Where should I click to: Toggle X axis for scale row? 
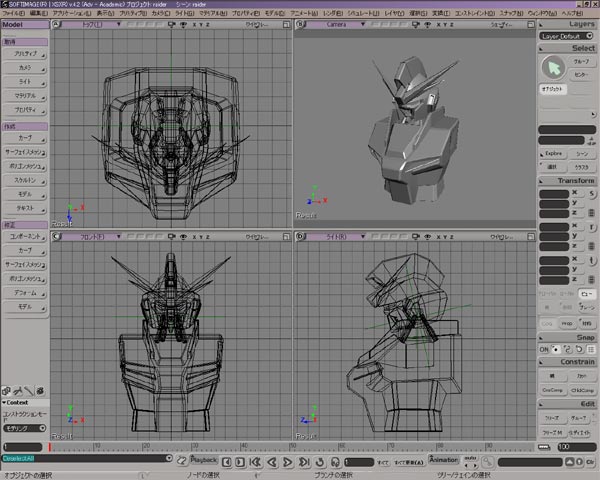click(575, 192)
